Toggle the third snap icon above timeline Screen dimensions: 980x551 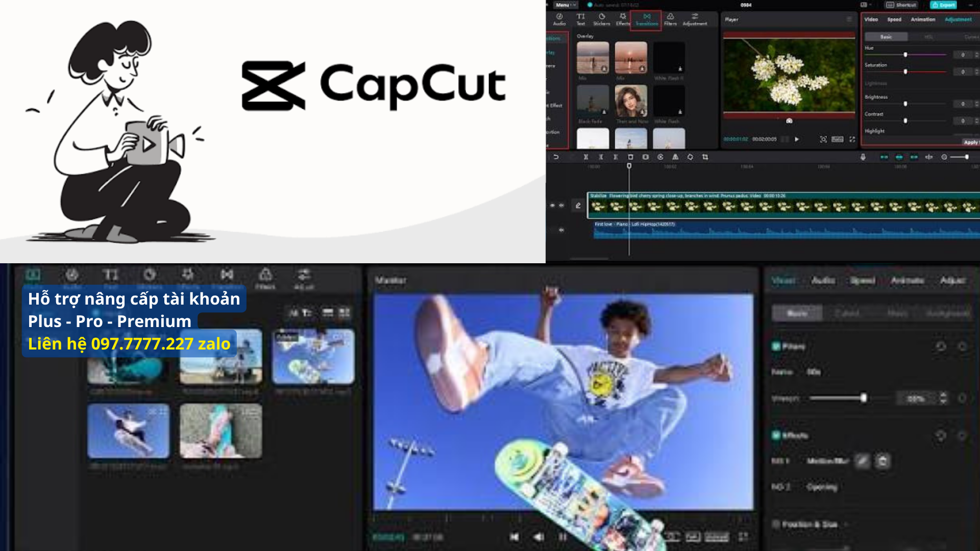click(x=914, y=157)
